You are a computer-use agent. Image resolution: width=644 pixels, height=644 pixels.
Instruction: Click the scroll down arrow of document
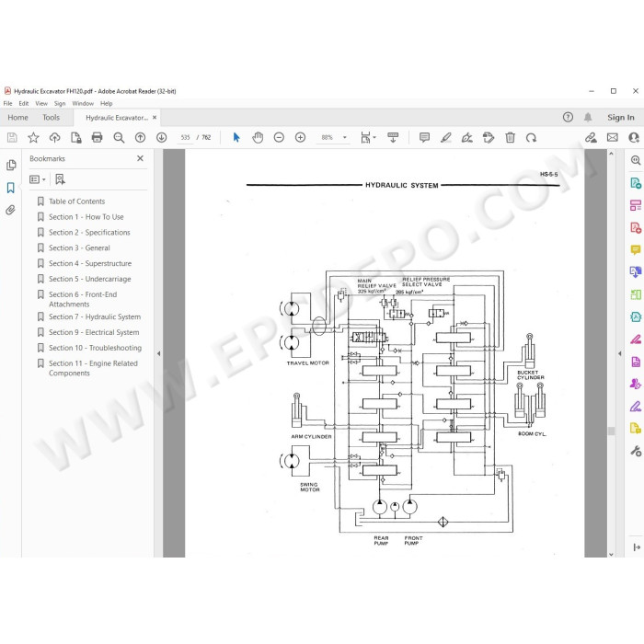pos(611,554)
